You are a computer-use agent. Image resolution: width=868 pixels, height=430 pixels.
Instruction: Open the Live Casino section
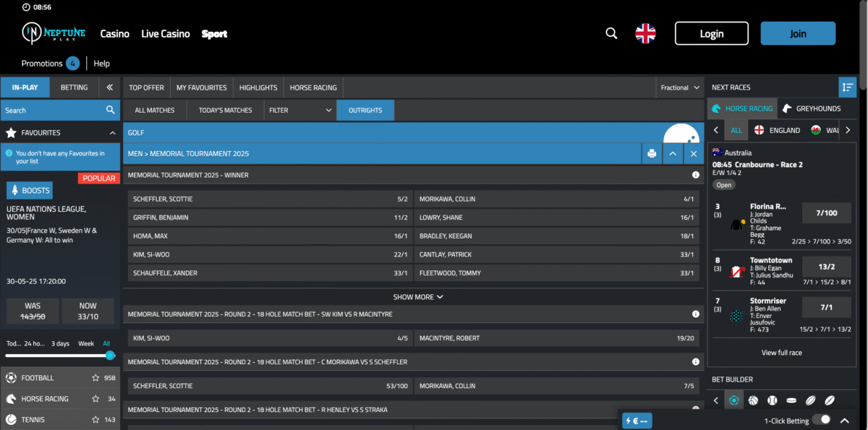point(166,33)
